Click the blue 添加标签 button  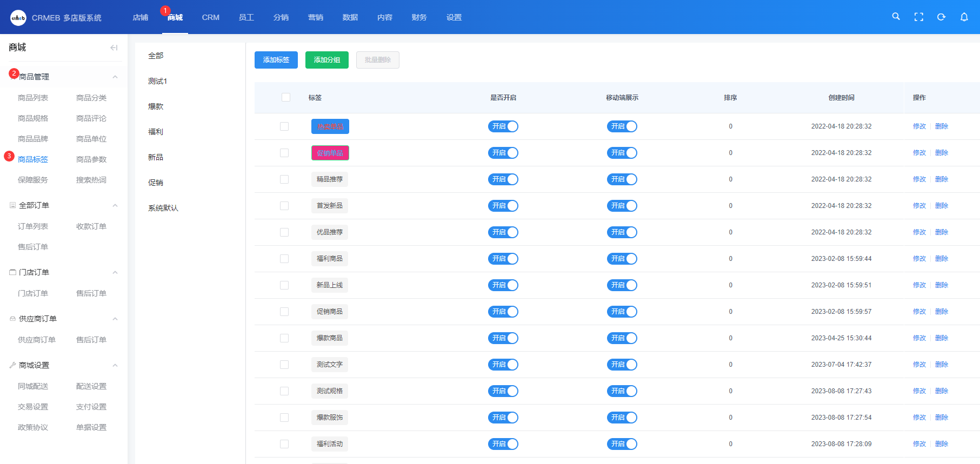tap(276, 60)
